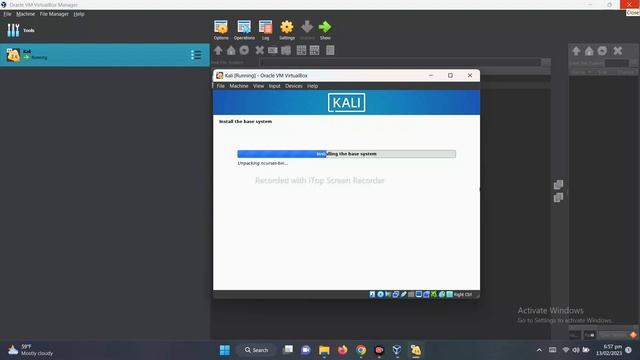Image resolution: width=640 pixels, height=360 pixels.
Task: Click the right-panel go up arrow icon
Action: pos(576,51)
